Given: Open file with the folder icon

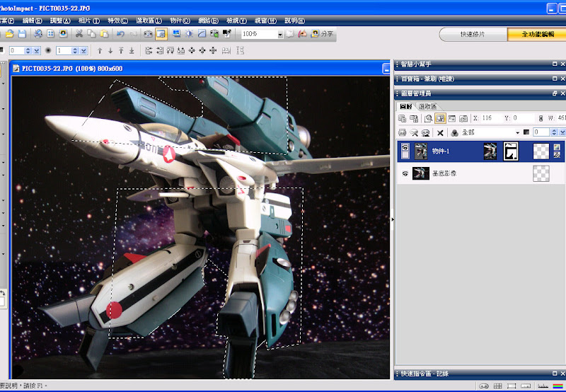Looking at the screenshot, I should tap(10, 34).
